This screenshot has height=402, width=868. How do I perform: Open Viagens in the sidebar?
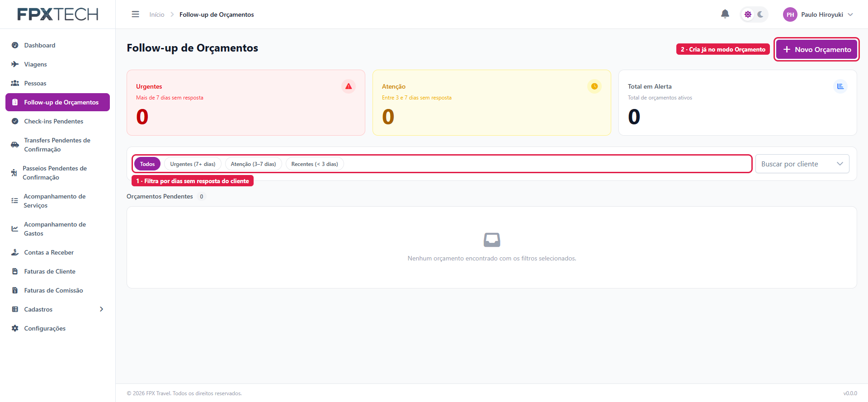(57, 64)
